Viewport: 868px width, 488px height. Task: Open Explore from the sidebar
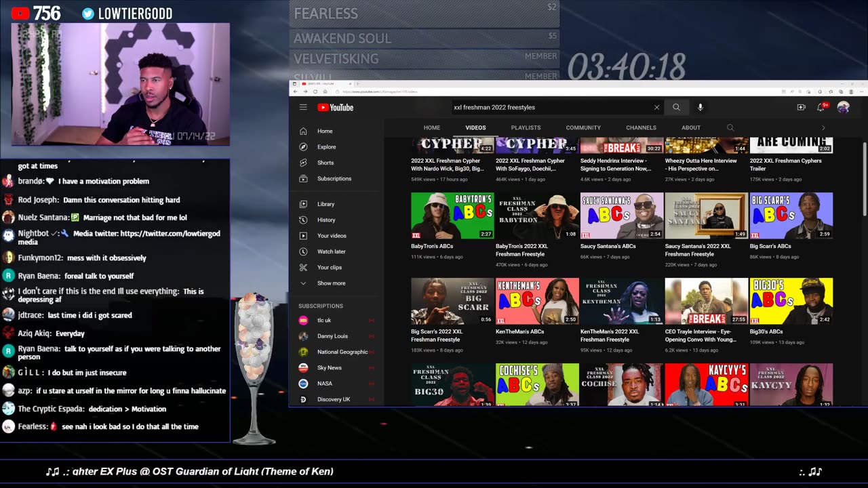click(x=336, y=146)
